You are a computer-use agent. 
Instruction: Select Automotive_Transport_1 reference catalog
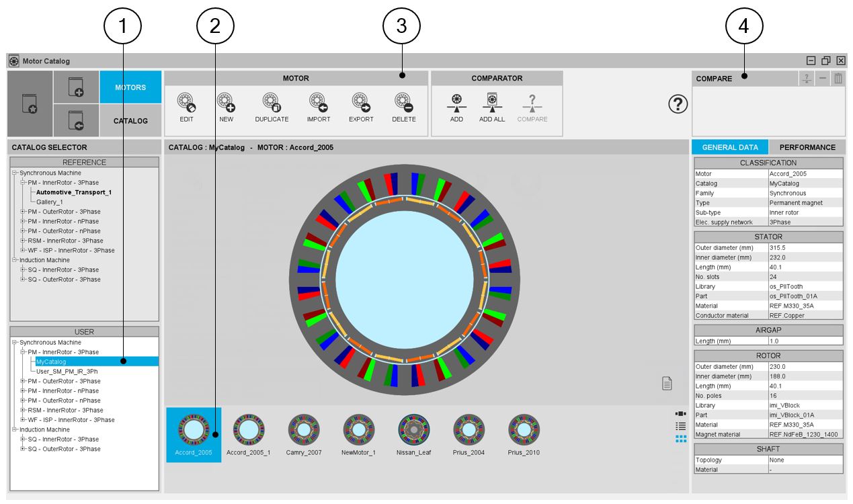point(74,192)
